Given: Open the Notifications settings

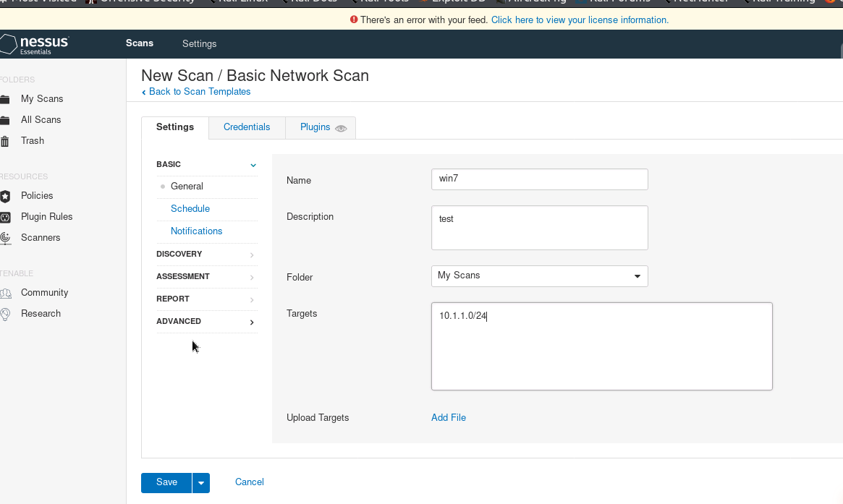Looking at the screenshot, I should pyautogui.click(x=196, y=231).
